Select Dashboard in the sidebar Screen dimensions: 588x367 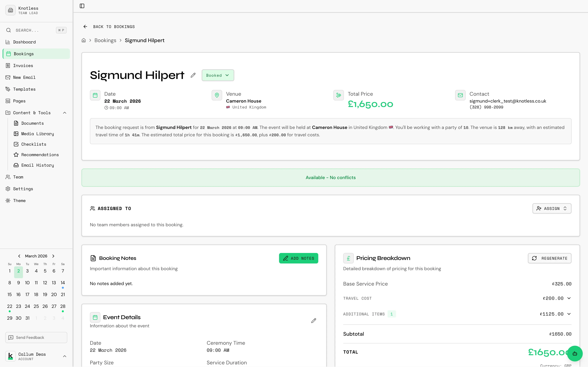coord(24,42)
